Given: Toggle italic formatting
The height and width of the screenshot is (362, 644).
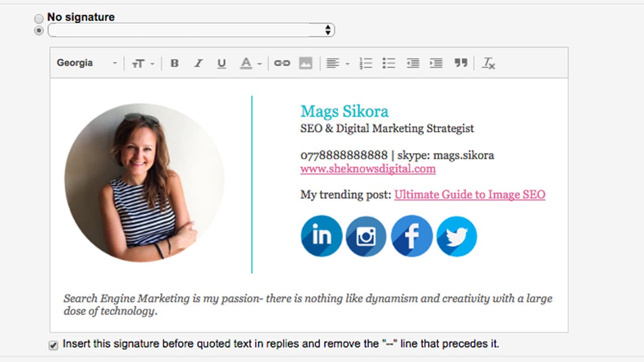Looking at the screenshot, I should [x=198, y=63].
